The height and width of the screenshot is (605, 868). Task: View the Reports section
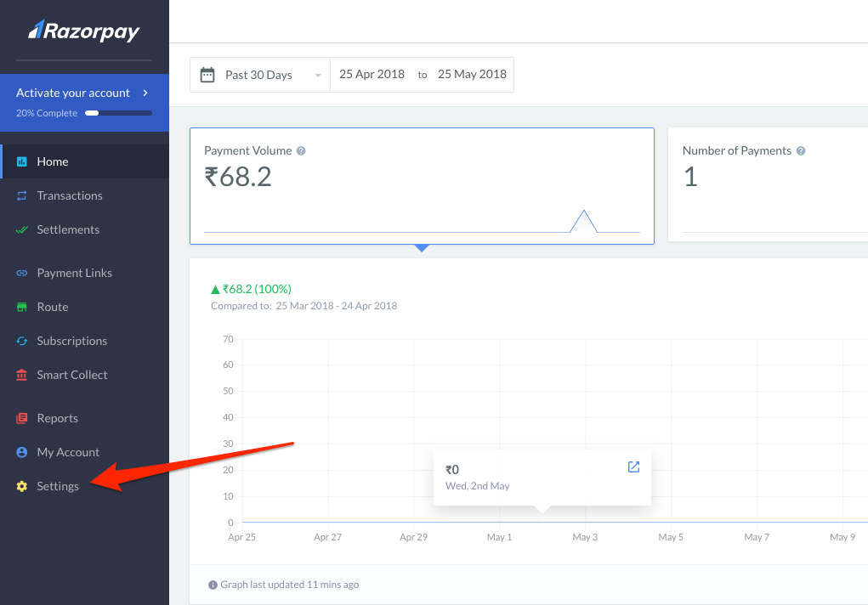click(85, 418)
